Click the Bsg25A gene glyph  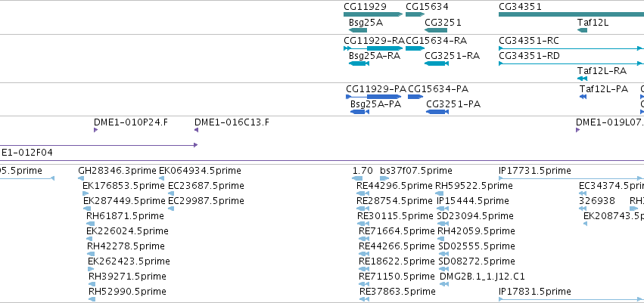(358, 30)
